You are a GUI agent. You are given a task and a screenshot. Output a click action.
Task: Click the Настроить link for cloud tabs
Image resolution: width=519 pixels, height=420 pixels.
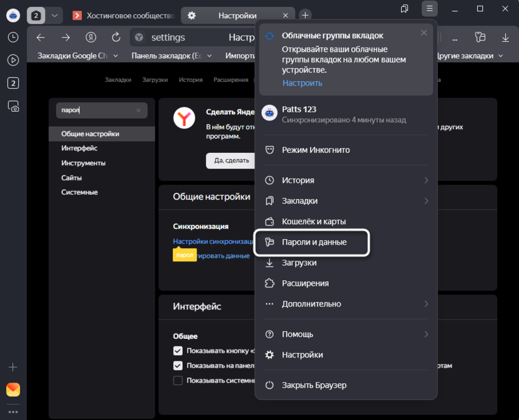302,82
